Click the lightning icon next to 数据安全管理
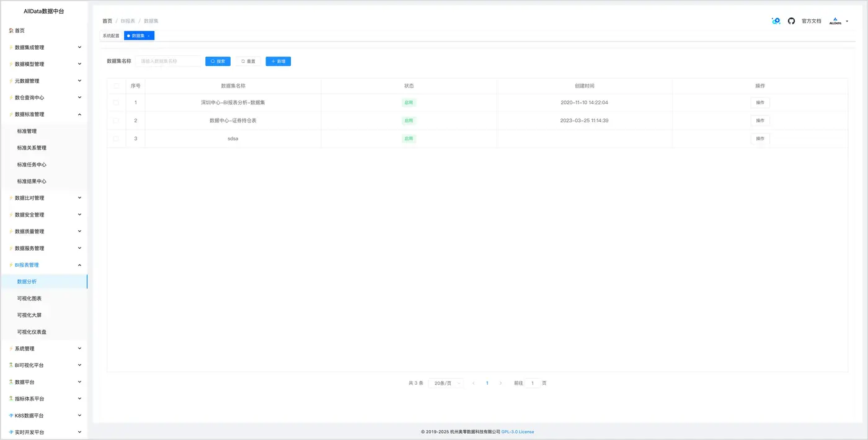Viewport: 868px width, 440px height. pyautogui.click(x=11, y=215)
